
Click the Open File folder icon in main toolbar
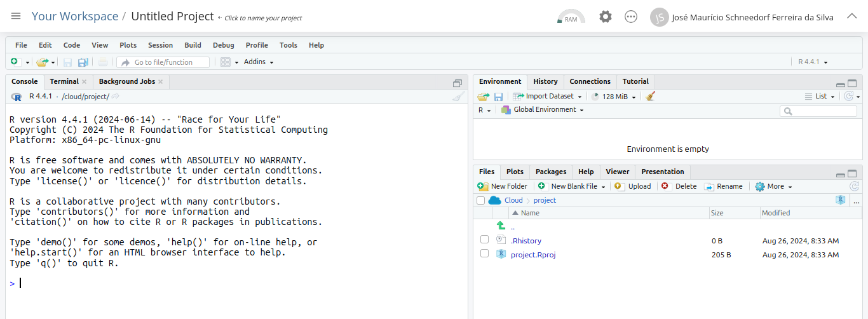coord(43,62)
